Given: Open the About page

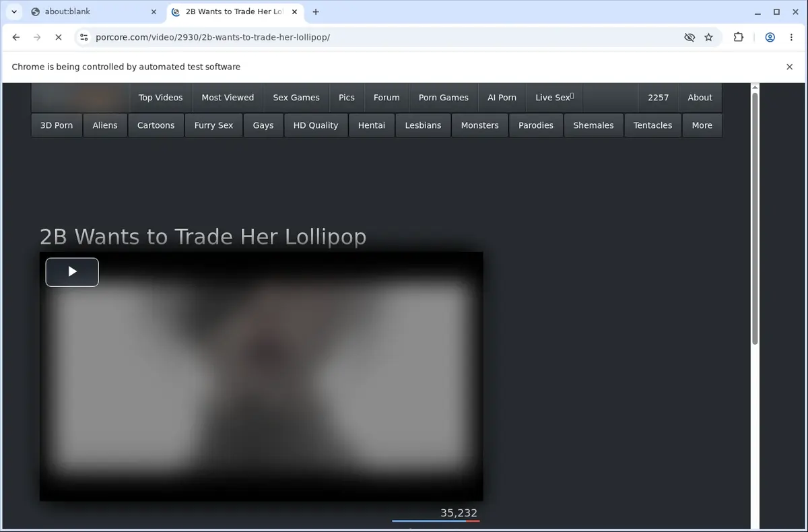Looking at the screenshot, I should click(700, 98).
